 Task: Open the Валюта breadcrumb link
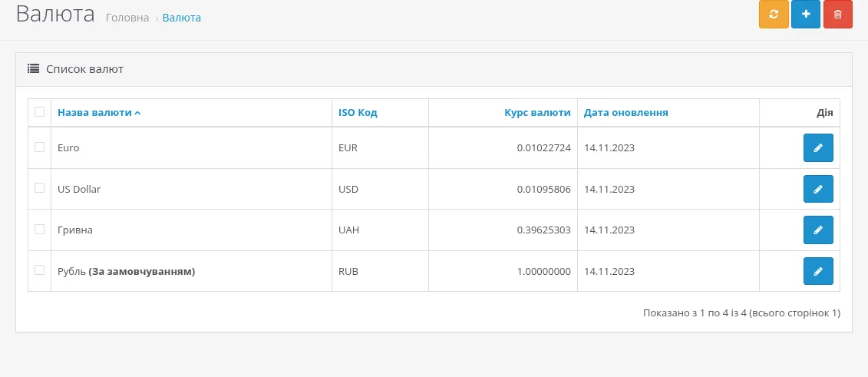click(182, 18)
